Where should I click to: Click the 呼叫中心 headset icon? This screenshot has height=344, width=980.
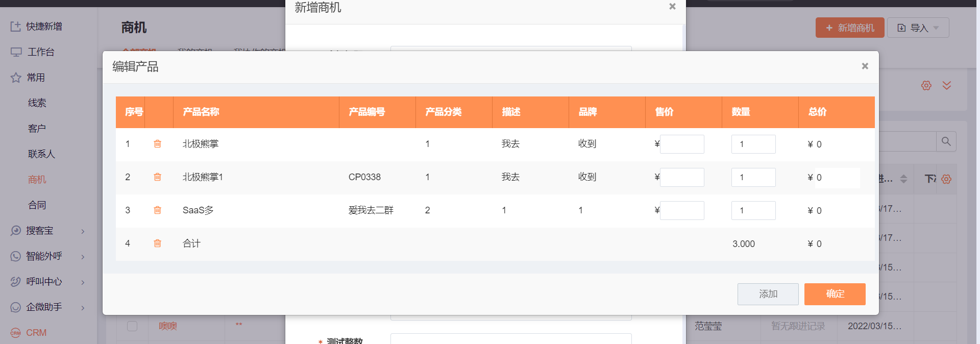tap(16, 281)
